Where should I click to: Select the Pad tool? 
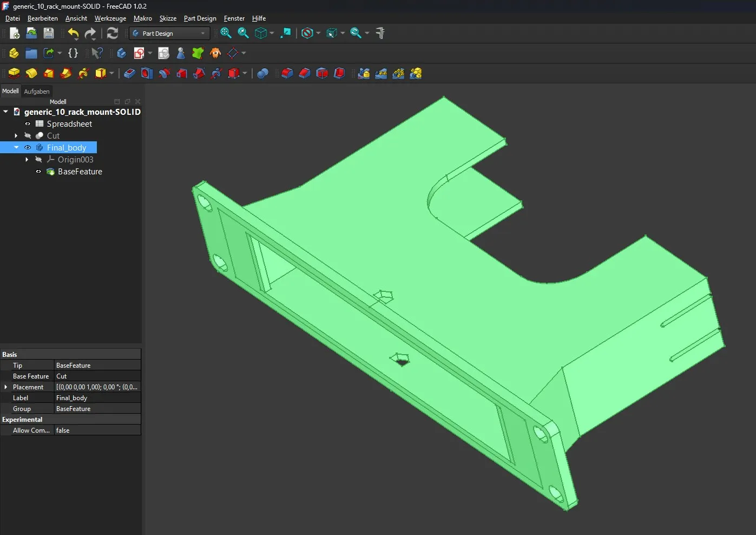pos(14,73)
